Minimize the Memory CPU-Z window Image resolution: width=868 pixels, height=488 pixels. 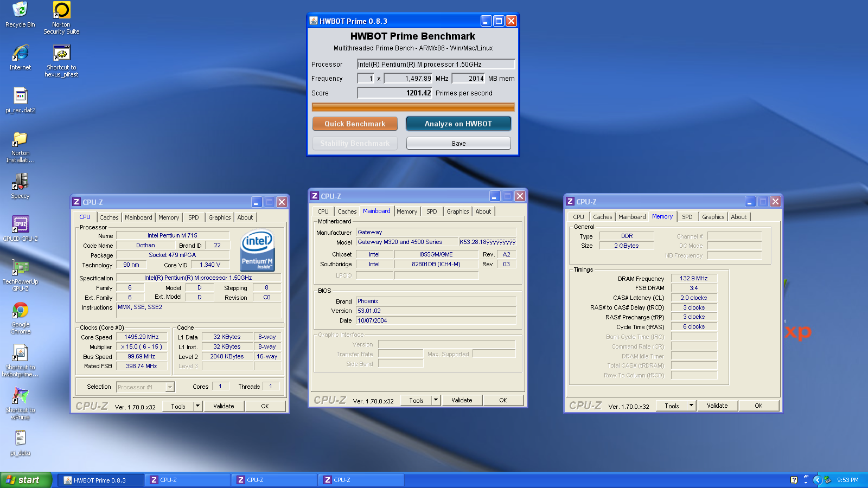[750, 201]
